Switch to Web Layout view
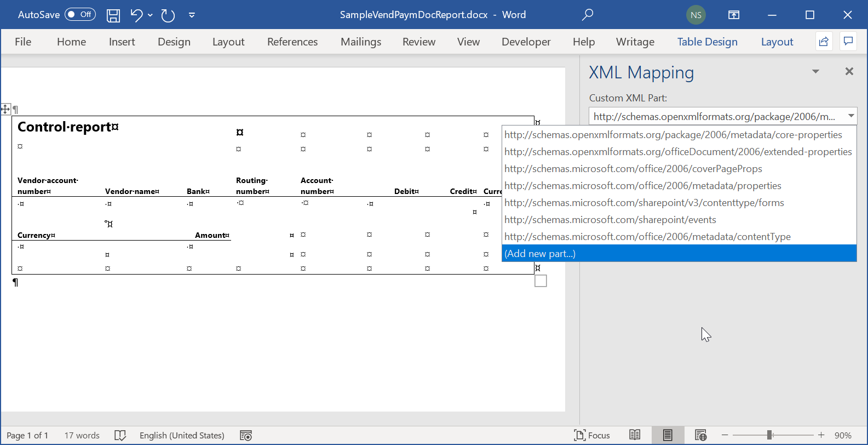This screenshot has width=868, height=445. 700,435
